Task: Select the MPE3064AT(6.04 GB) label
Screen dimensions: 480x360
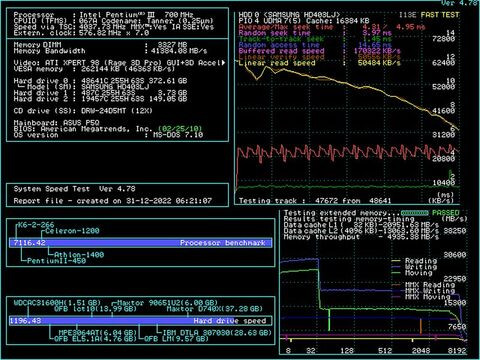Action: (x=97, y=333)
